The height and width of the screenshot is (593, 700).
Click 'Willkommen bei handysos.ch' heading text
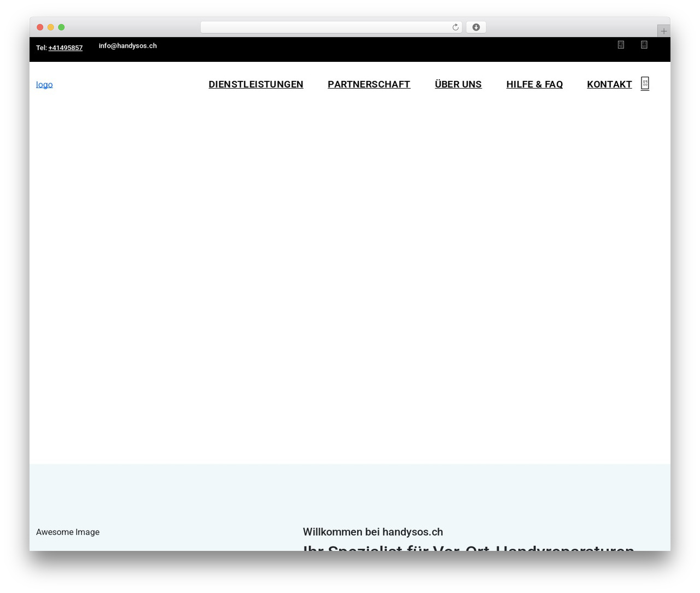(x=373, y=532)
